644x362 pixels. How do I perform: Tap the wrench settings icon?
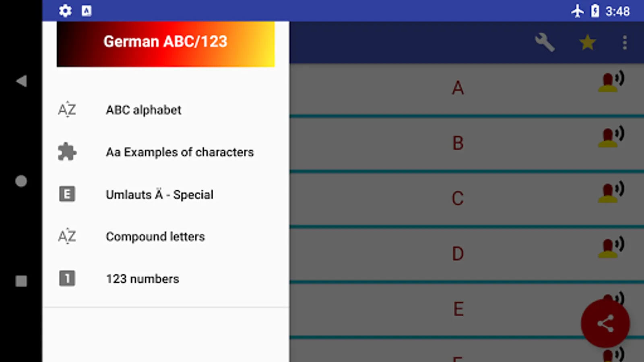point(545,42)
